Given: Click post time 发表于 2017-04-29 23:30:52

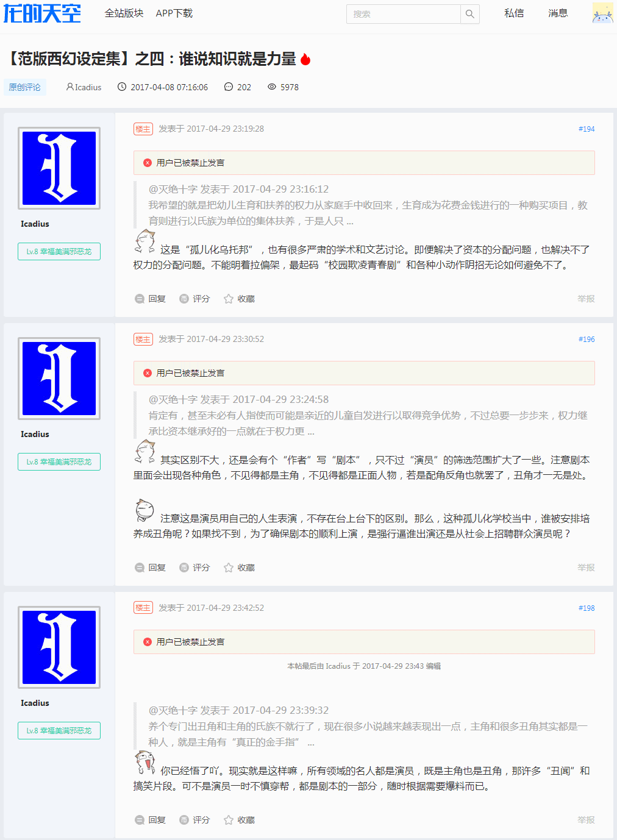Looking at the screenshot, I should tap(211, 339).
